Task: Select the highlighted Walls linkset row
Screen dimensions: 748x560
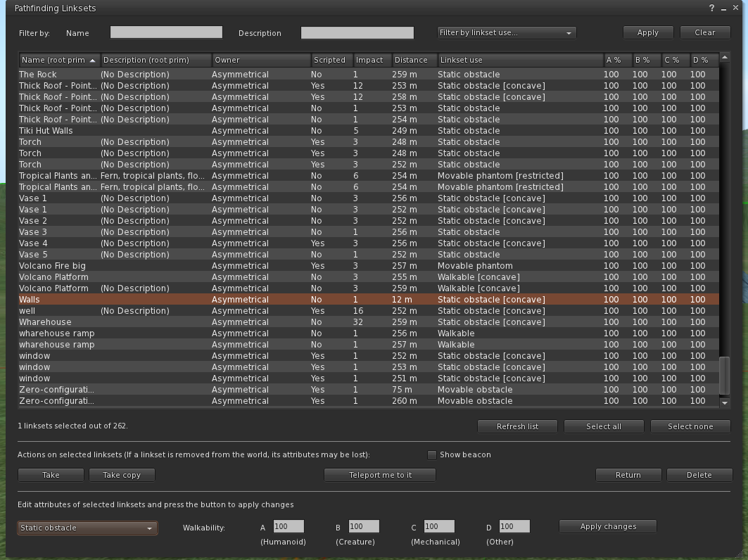Action: point(368,300)
